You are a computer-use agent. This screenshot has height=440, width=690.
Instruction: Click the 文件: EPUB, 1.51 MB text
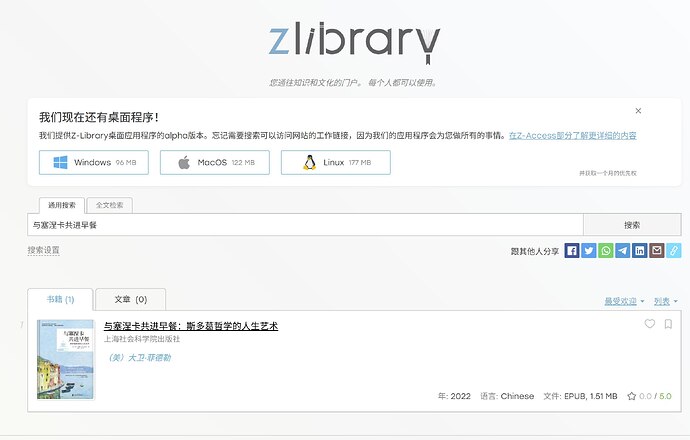[580, 396]
